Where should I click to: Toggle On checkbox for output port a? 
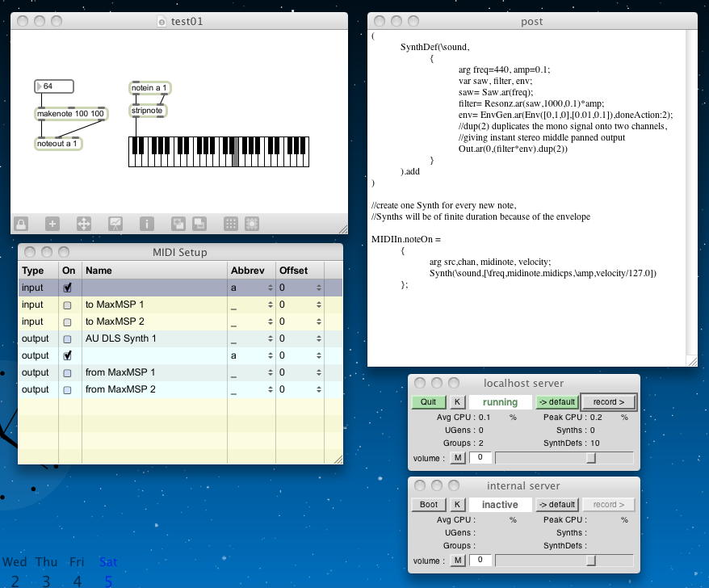[67, 356]
